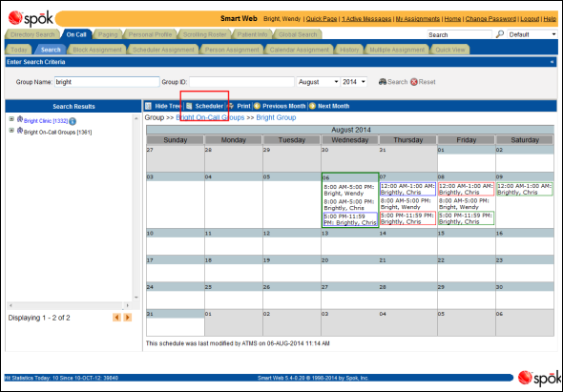The height and width of the screenshot is (392, 563).
Task: Click the Search Results horizontal scrollbar
Action: click(x=70, y=305)
